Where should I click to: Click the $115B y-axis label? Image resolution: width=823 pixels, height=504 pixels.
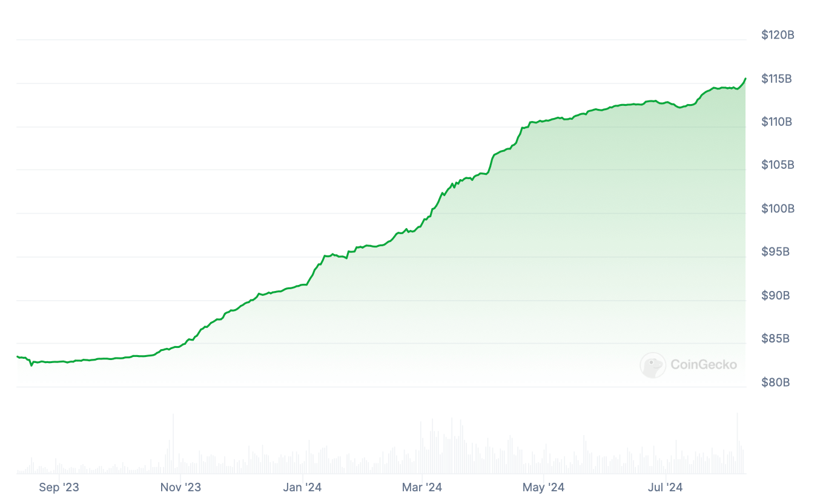777,79
